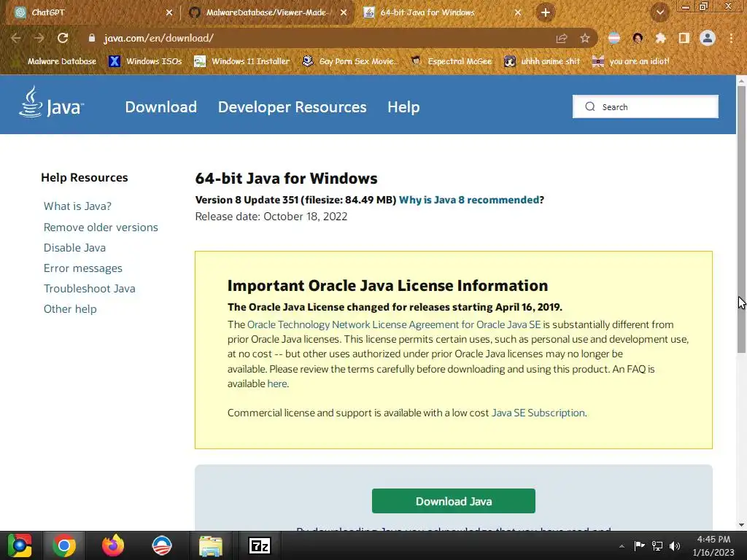Click the green Download Java button
This screenshot has width=747, height=560.
pos(454,501)
